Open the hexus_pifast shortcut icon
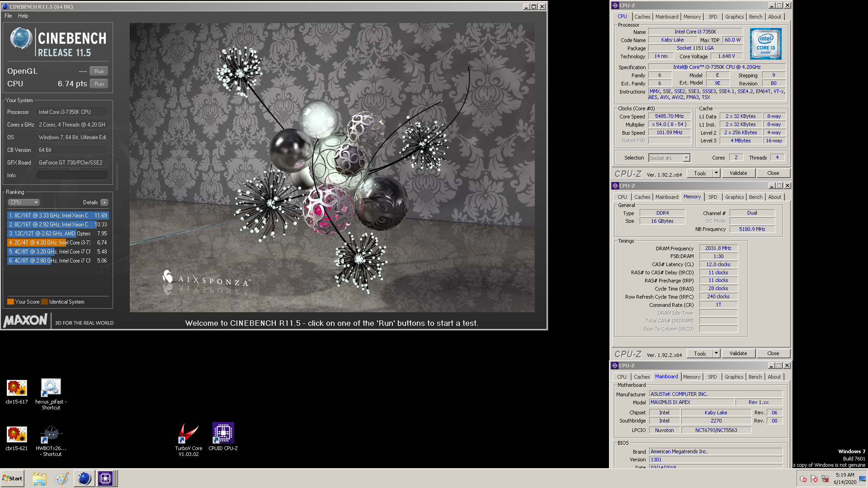This screenshot has height=488, width=868. (x=51, y=388)
